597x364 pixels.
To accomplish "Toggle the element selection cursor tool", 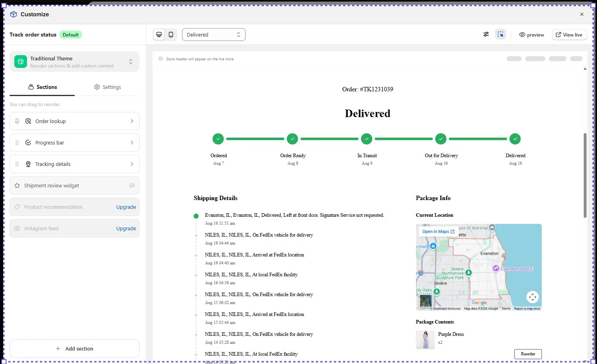I will coord(500,35).
